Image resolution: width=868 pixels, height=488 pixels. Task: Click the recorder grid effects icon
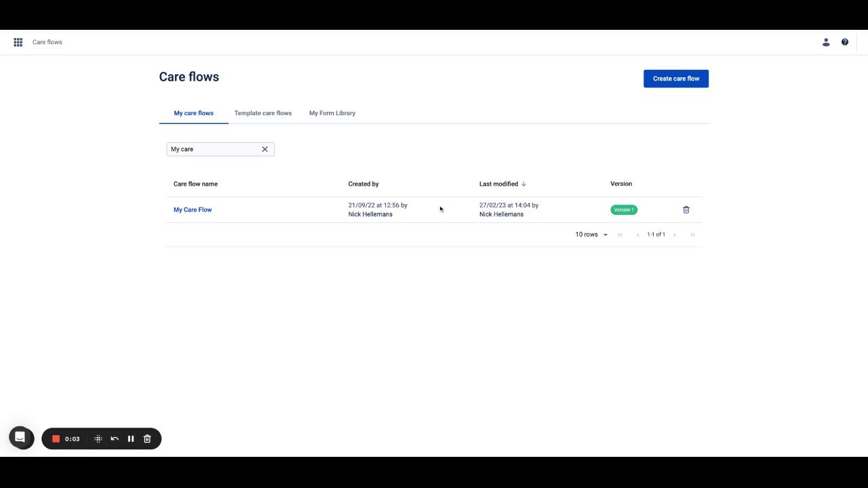[98, 439]
